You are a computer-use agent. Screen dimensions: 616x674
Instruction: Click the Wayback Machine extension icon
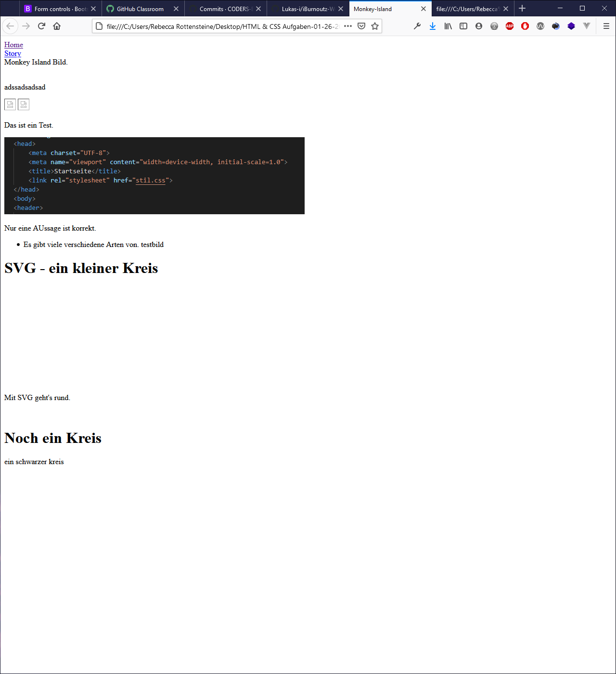click(540, 26)
